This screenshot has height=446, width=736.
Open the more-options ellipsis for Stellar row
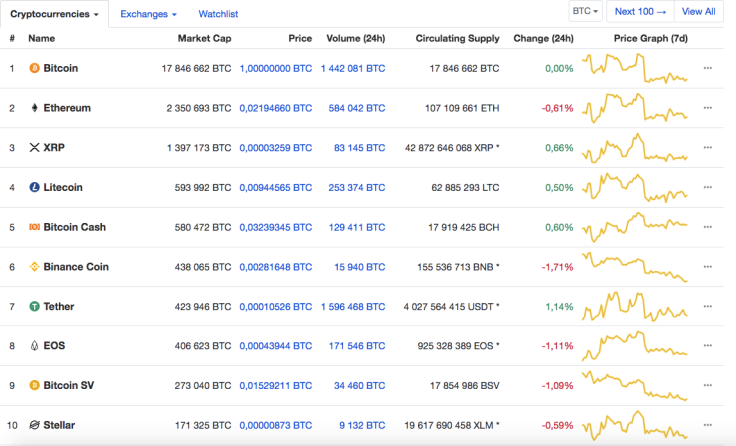(x=708, y=425)
